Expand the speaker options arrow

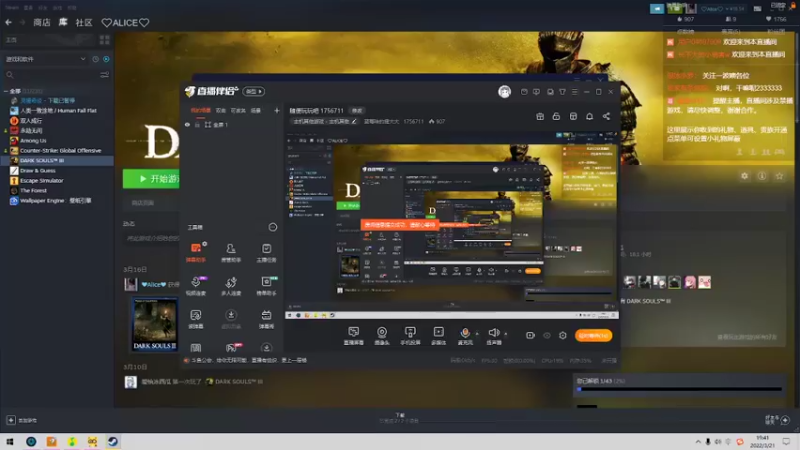pos(506,334)
